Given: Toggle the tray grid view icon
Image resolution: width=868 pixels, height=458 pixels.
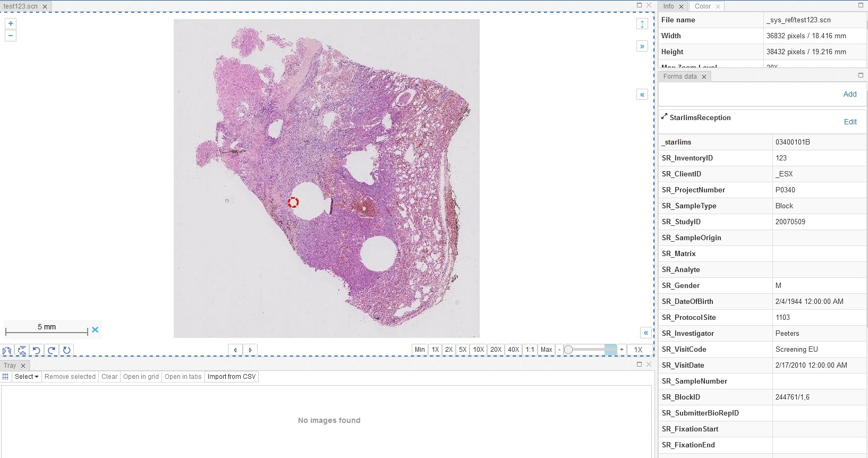Looking at the screenshot, I should [x=6, y=377].
